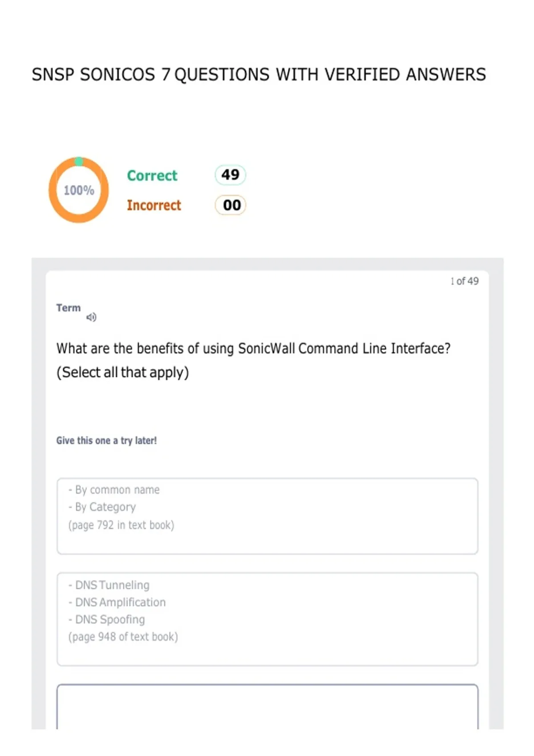The width and height of the screenshot is (534, 756).
Task: Click the 100% orange progress ring
Action: pyautogui.click(x=79, y=190)
